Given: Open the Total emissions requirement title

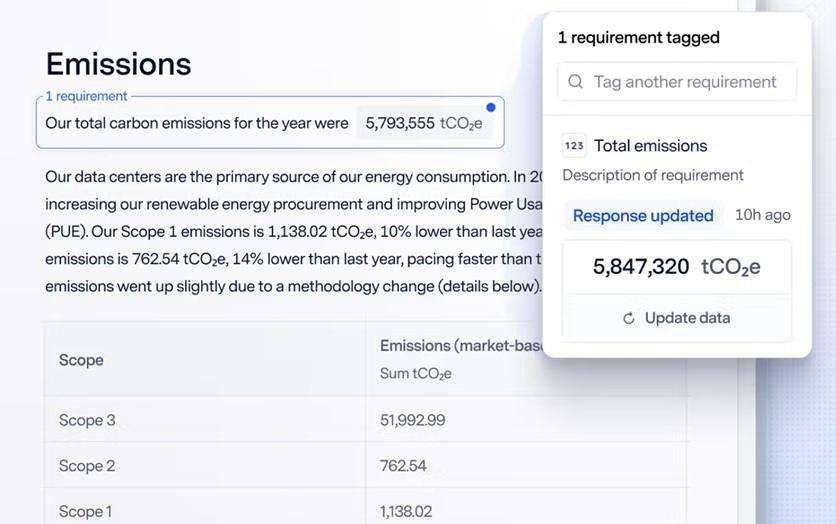Looking at the screenshot, I should point(650,146).
